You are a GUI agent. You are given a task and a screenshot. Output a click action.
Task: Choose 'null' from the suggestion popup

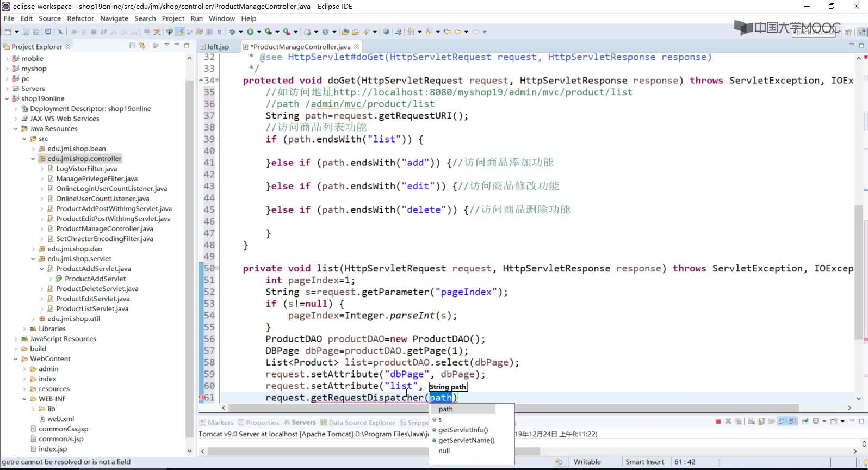pos(444,450)
